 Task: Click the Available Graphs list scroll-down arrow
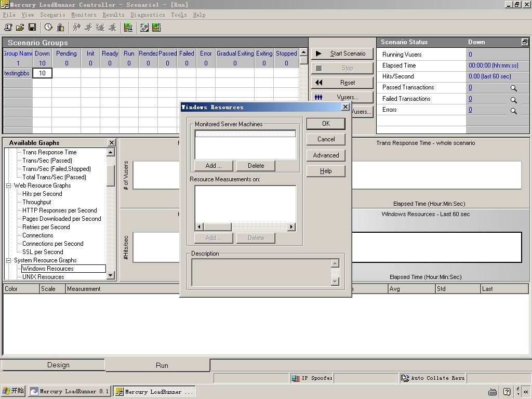[x=111, y=276]
